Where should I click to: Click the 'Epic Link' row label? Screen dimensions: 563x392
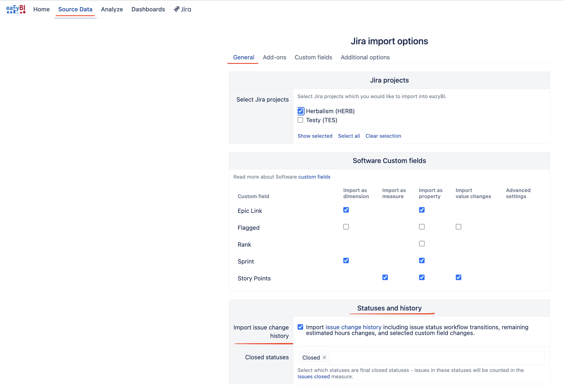250,211
